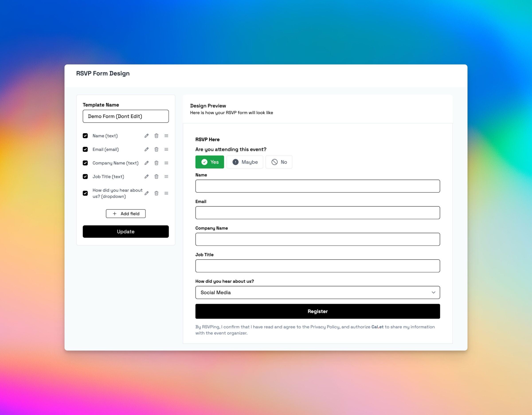This screenshot has width=532, height=415.
Task: Select the Maybe attendance option
Action: point(245,161)
